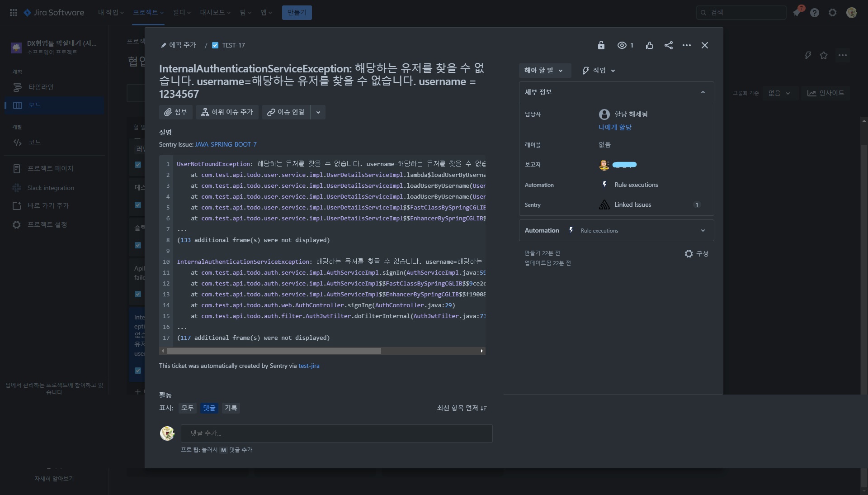Open the notifications bell icon

click(x=797, y=13)
